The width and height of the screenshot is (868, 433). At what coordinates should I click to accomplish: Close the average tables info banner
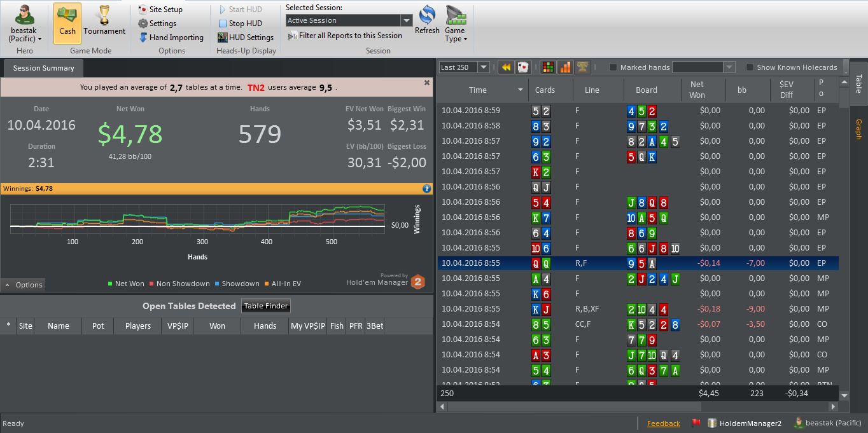point(427,83)
